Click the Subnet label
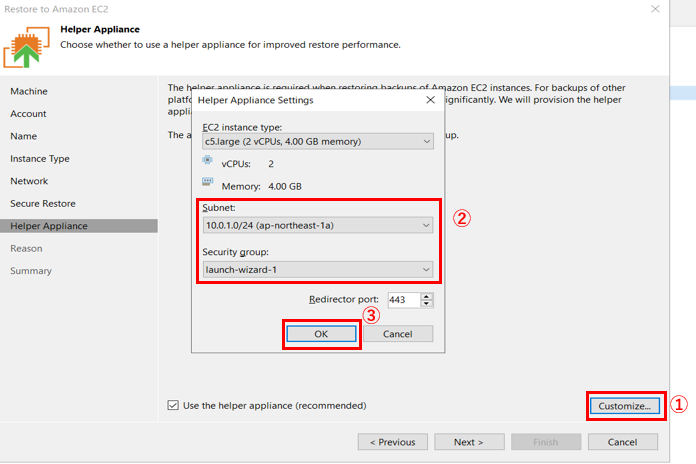This screenshot has width=696, height=464. pyautogui.click(x=219, y=208)
